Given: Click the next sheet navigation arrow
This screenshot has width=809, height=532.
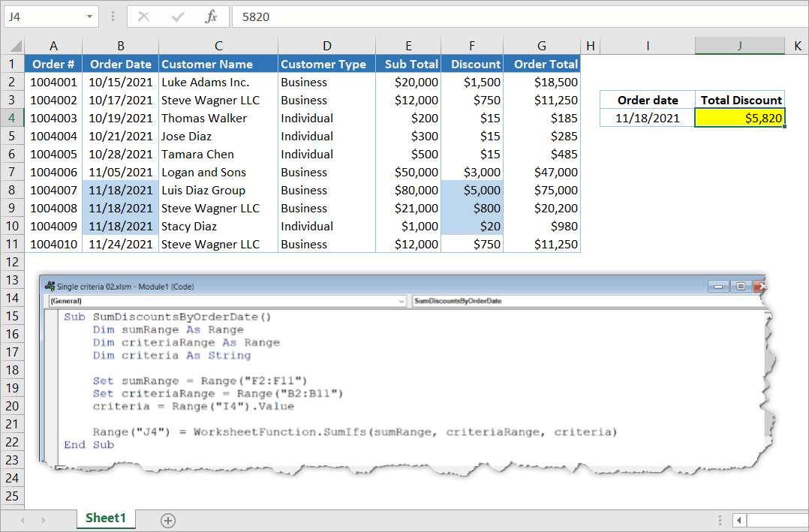Looking at the screenshot, I should pyautogui.click(x=43, y=520).
